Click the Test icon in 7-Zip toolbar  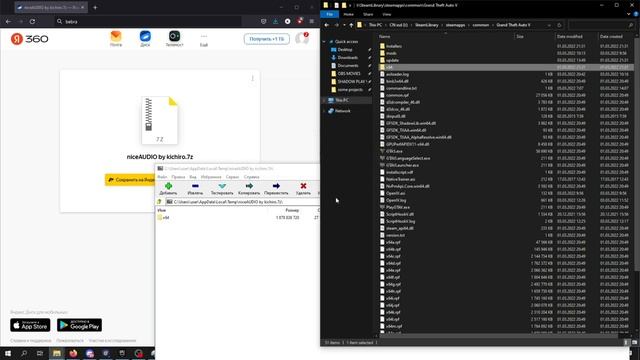click(222, 186)
